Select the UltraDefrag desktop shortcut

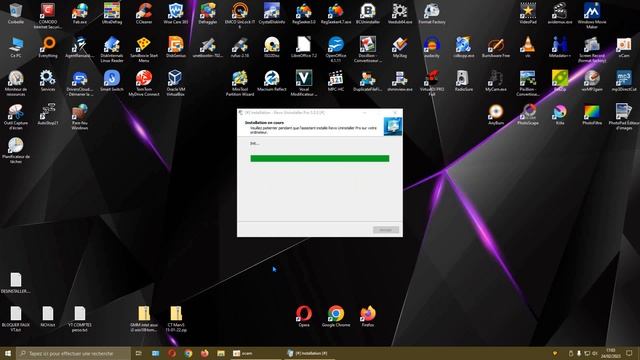pyautogui.click(x=111, y=13)
